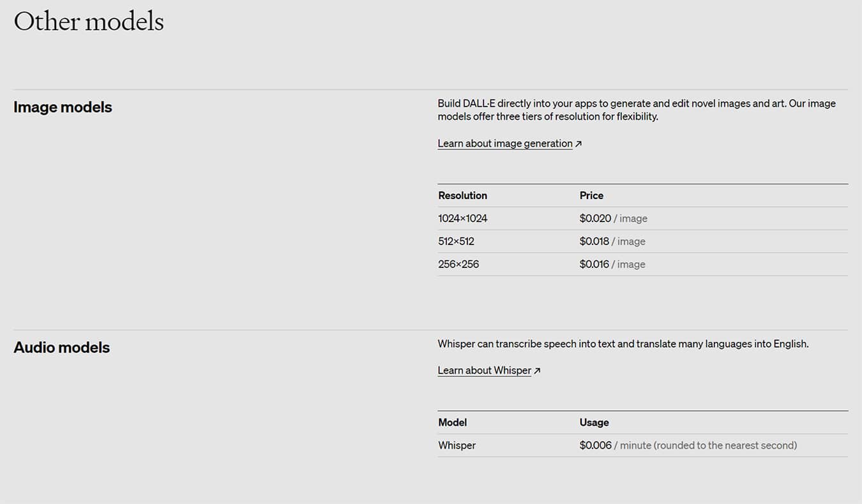Select the 512×512 resolution cell

click(x=456, y=242)
